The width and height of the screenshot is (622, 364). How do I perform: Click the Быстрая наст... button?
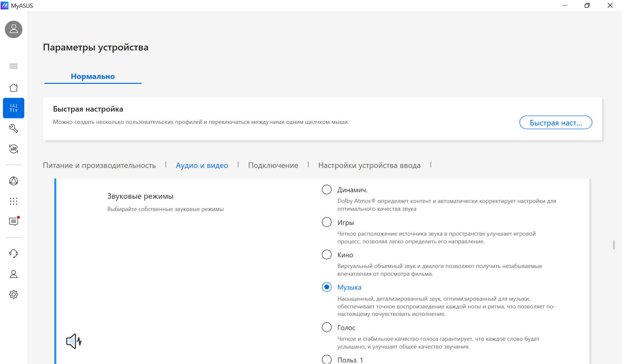(x=556, y=123)
